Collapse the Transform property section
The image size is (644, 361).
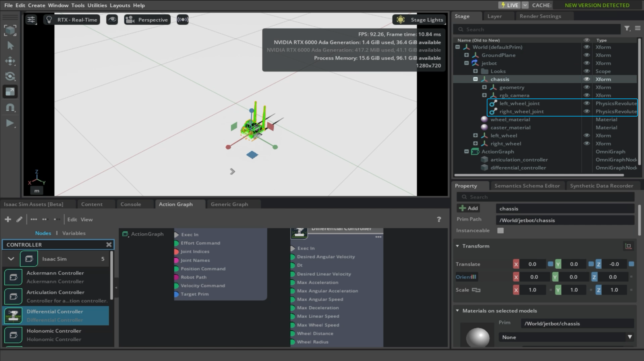pyautogui.click(x=457, y=246)
